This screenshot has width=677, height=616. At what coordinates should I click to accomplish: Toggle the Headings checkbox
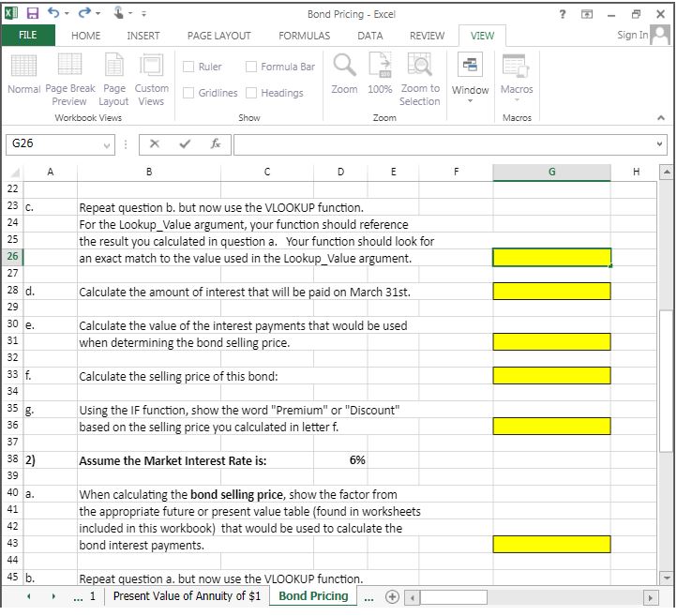(251, 93)
